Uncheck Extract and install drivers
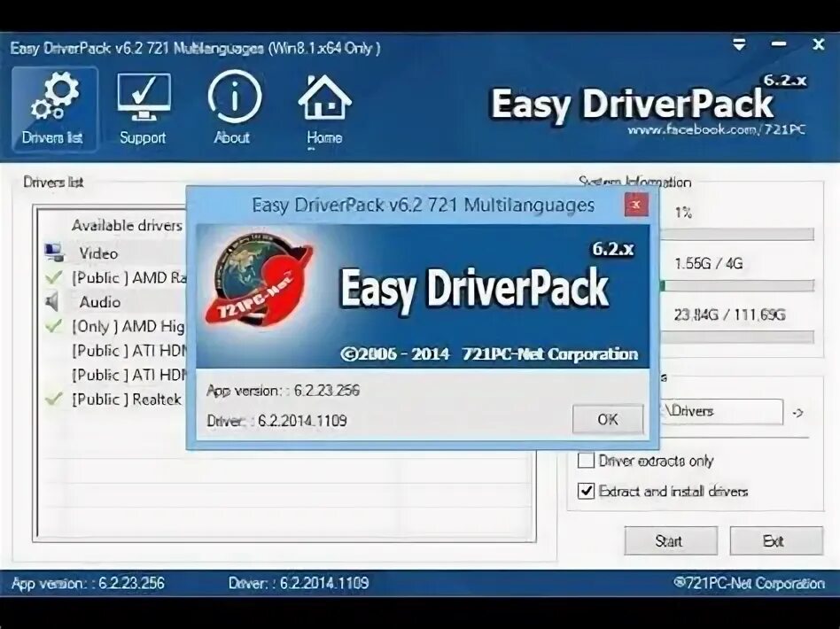This screenshot has height=629, width=840. [586, 491]
